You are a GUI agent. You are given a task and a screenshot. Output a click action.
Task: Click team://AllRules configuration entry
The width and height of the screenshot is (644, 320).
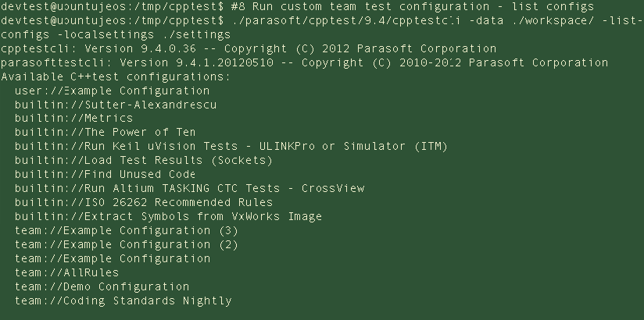(x=67, y=272)
